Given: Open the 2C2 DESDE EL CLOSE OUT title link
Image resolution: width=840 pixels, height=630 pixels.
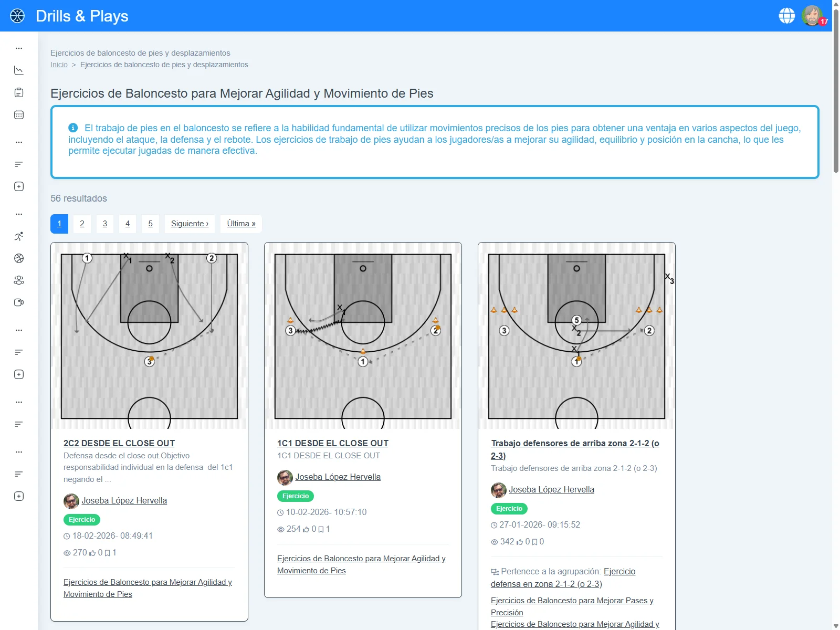Looking at the screenshot, I should [x=119, y=443].
